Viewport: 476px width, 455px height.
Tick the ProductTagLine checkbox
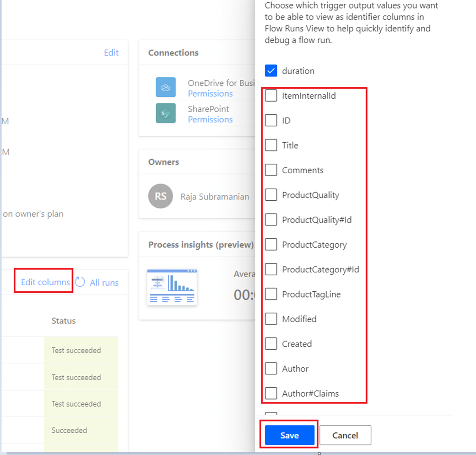pos(271,294)
